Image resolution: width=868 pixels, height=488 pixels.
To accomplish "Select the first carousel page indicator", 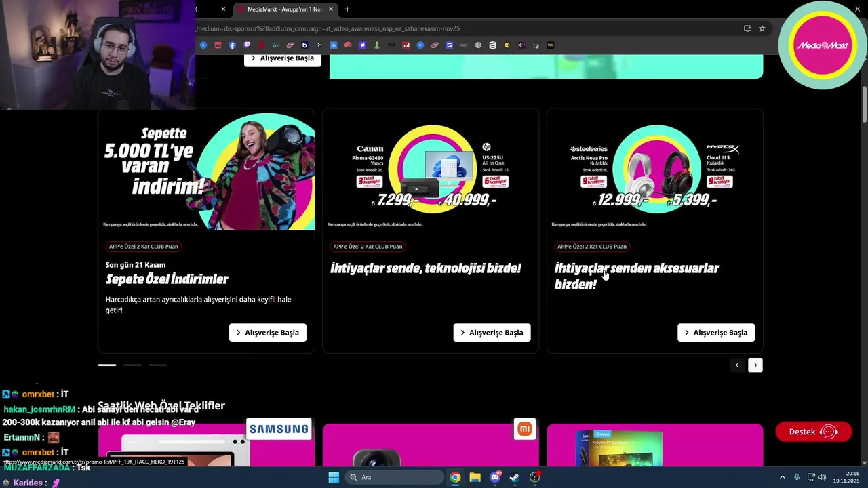I will [x=107, y=365].
